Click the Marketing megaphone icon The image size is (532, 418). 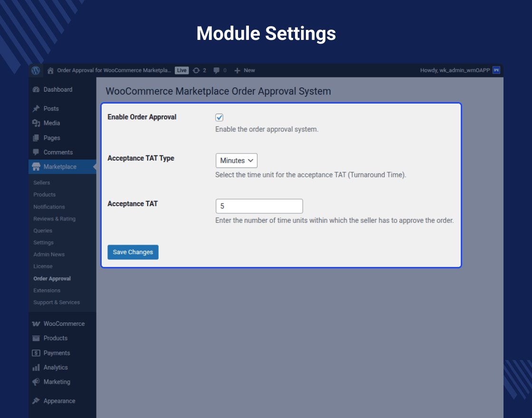coord(37,382)
